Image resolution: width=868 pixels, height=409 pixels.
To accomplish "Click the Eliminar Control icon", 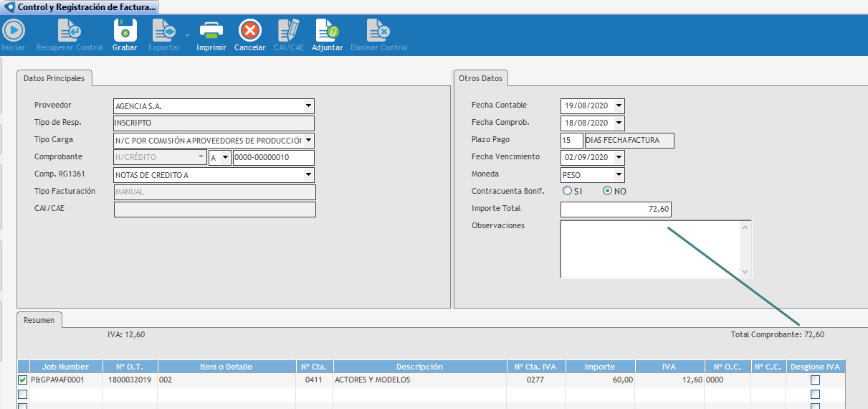I will coord(378,30).
